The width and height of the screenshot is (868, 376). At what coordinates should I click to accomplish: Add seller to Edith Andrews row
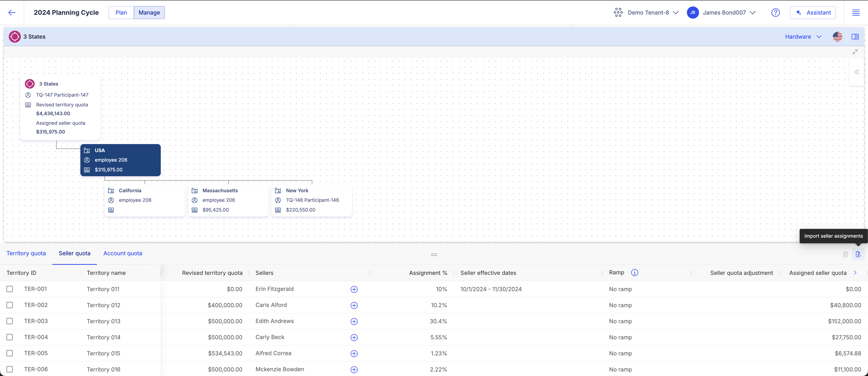pyautogui.click(x=354, y=322)
